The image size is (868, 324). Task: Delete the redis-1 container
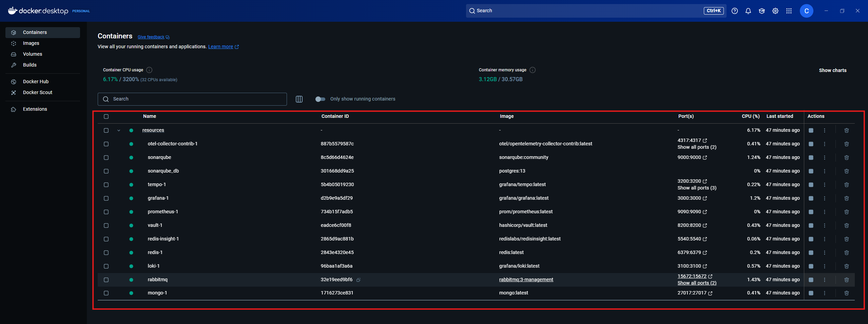point(846,253)
